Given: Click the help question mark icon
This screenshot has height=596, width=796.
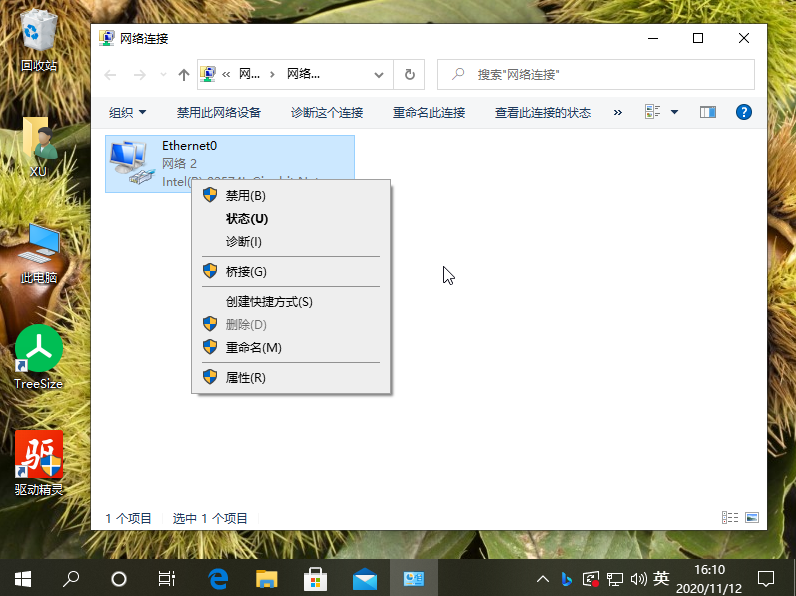Looking at the screenshot, I should 743,112.
